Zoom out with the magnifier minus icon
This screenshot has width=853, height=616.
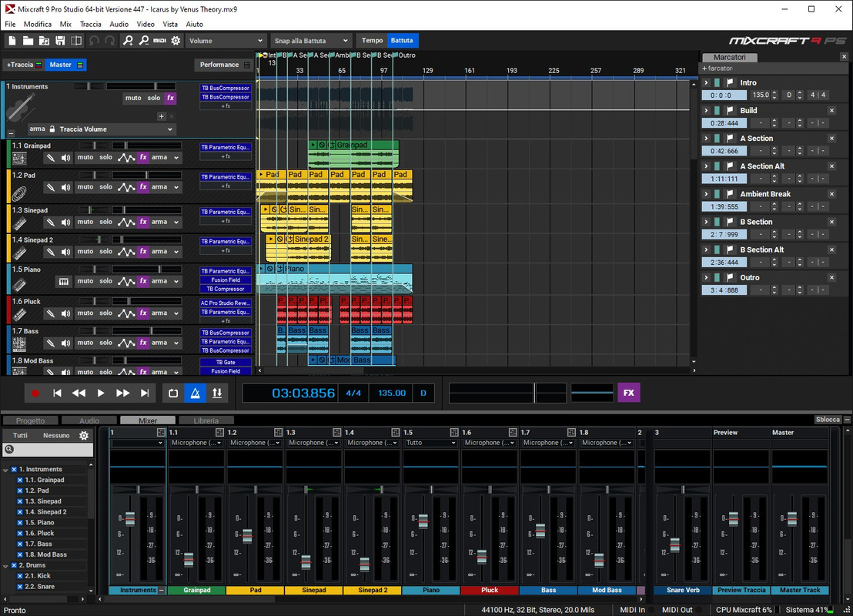144,41
